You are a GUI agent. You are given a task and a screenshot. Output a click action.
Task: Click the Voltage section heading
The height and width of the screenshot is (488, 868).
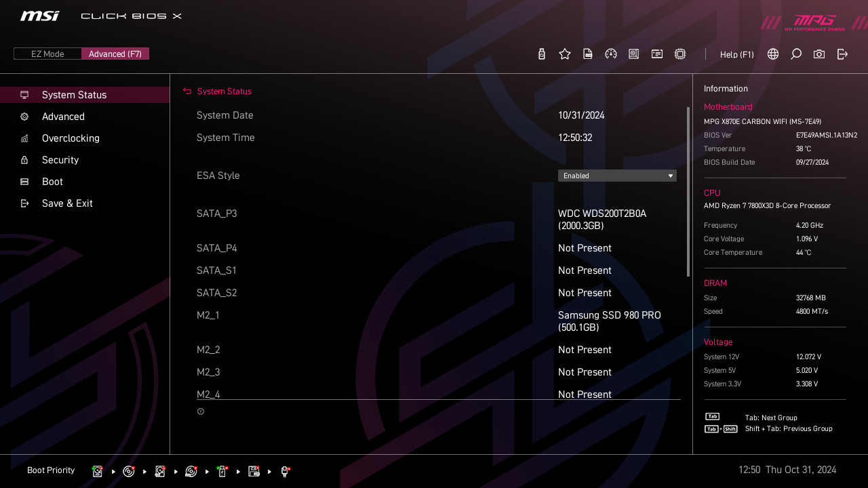[718, 342]
